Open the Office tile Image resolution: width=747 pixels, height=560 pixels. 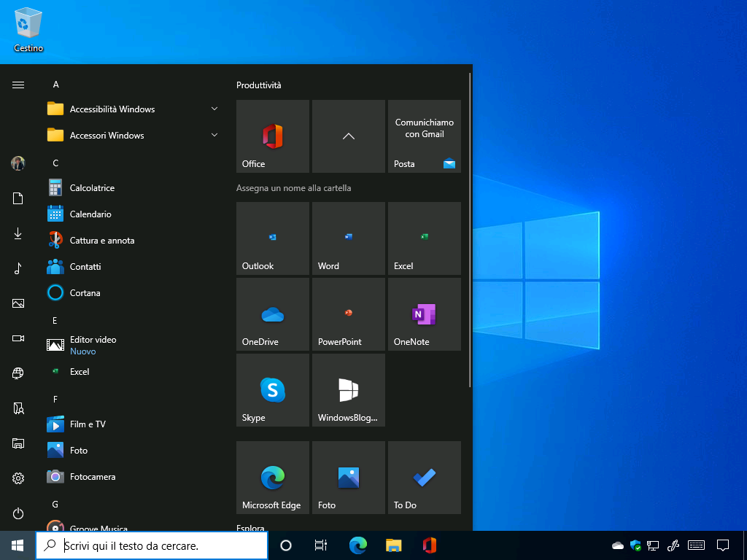click(273, 136)
